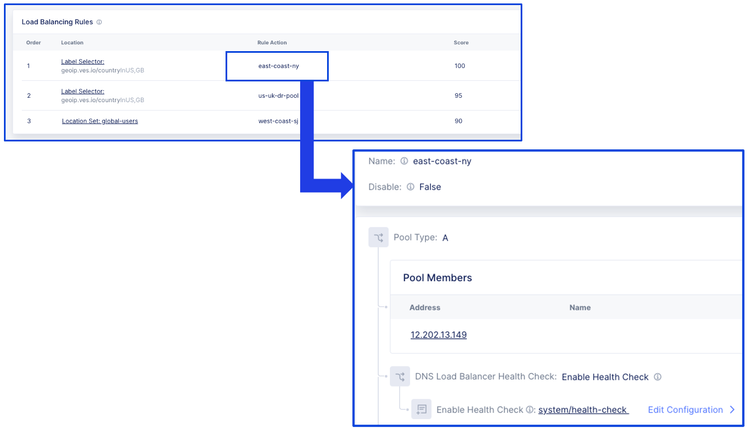Click the info icon before system/health-check
The height and width of the screenshot is (431, 749).
pos(530,410)
